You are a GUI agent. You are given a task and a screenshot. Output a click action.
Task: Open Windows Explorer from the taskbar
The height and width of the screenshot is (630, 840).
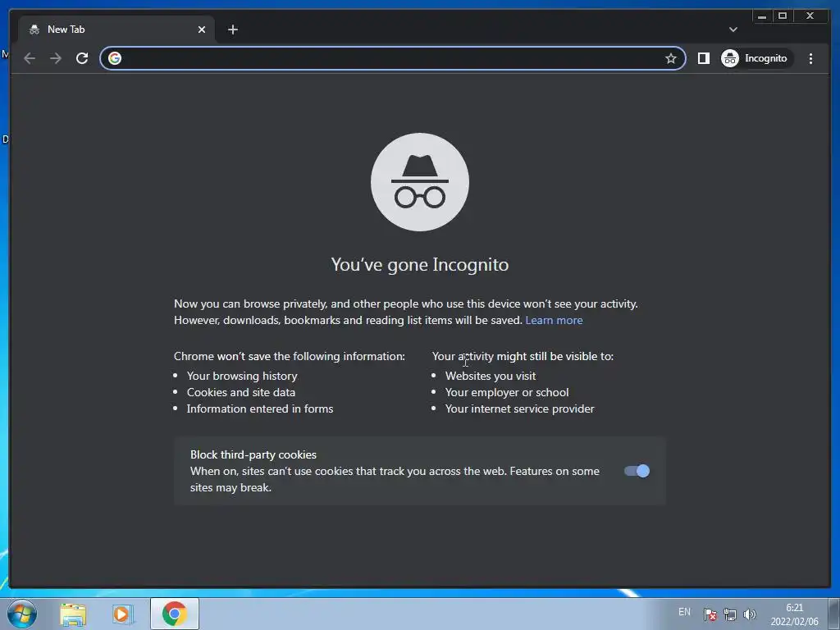(73, 614)
